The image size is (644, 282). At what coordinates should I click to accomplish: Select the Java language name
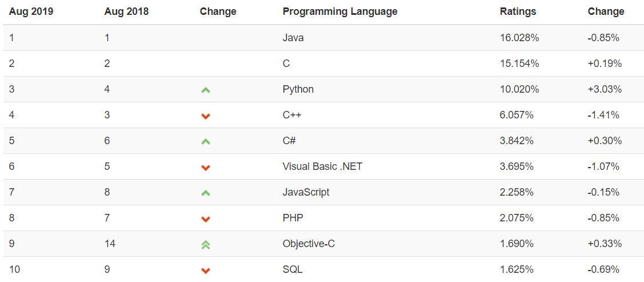click(293, 38)
